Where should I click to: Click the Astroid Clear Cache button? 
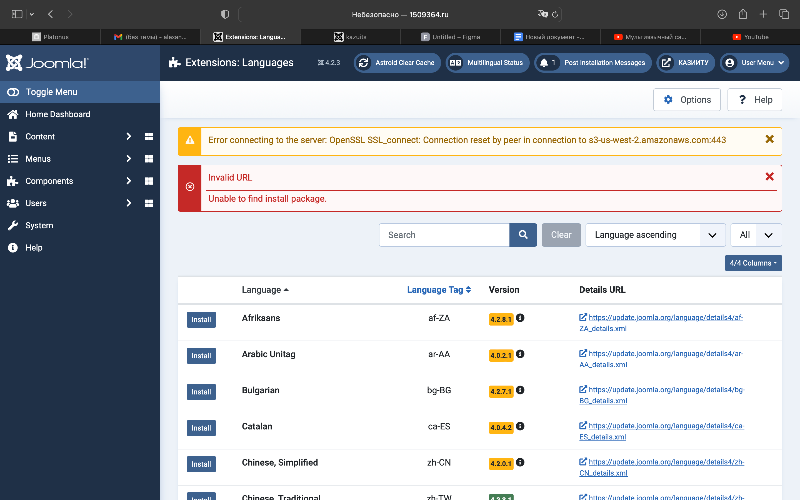[397, 63]
